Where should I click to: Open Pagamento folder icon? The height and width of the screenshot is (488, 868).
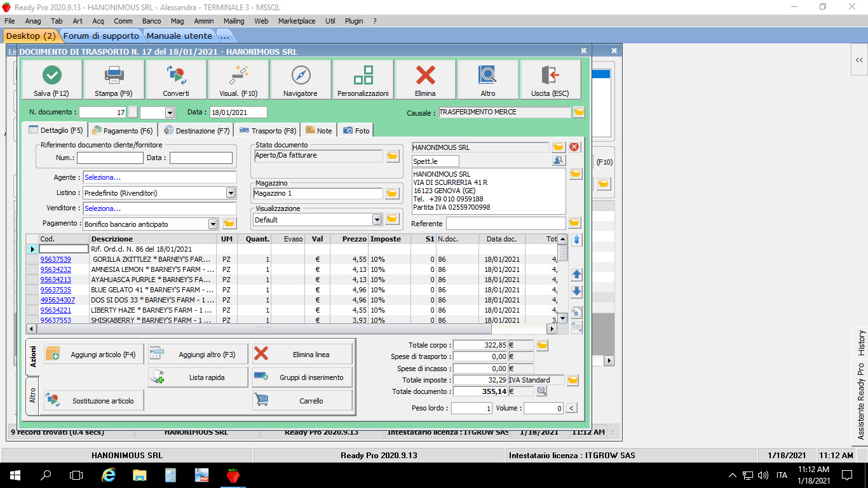click(x=229, y=224)
